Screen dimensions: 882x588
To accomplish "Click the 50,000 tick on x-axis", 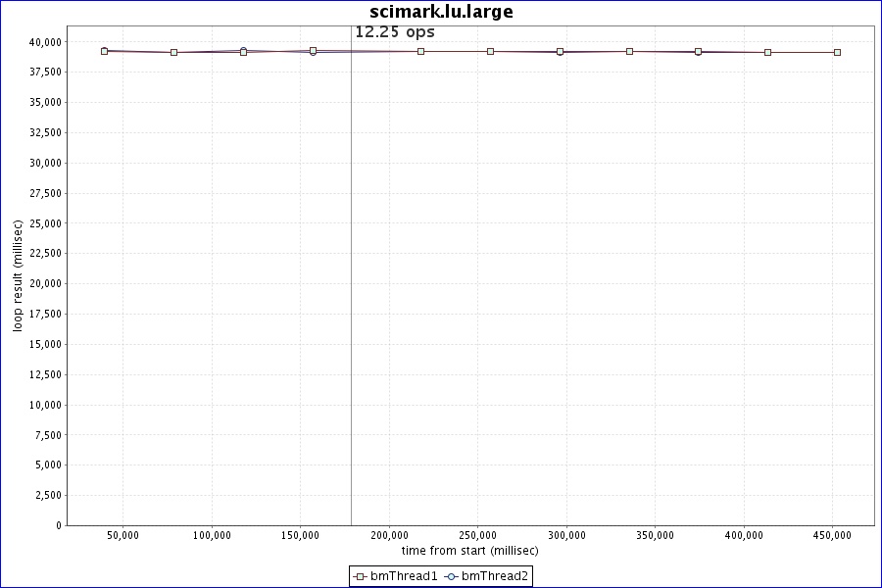I will point(122,535).
